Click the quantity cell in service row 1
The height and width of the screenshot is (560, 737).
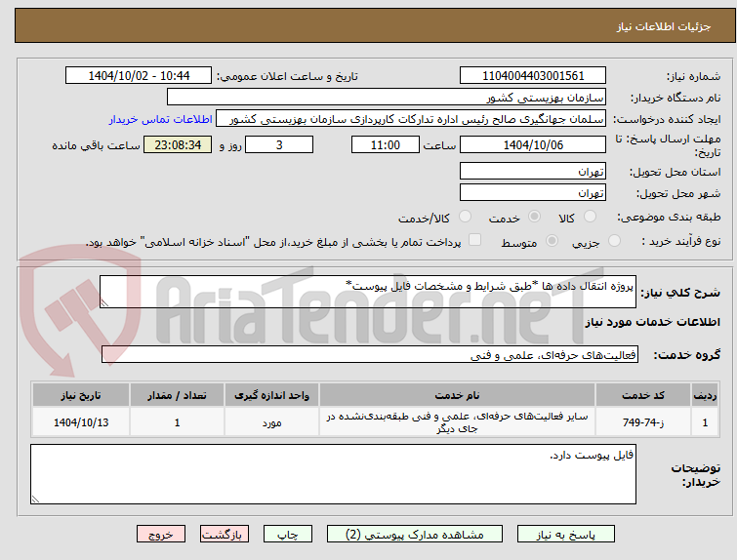click(178, 422)
